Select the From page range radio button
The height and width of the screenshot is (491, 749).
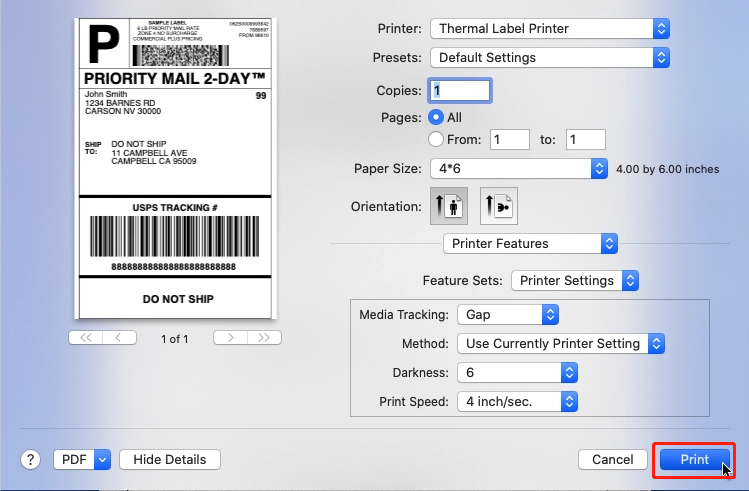click(x=436, y=139)
